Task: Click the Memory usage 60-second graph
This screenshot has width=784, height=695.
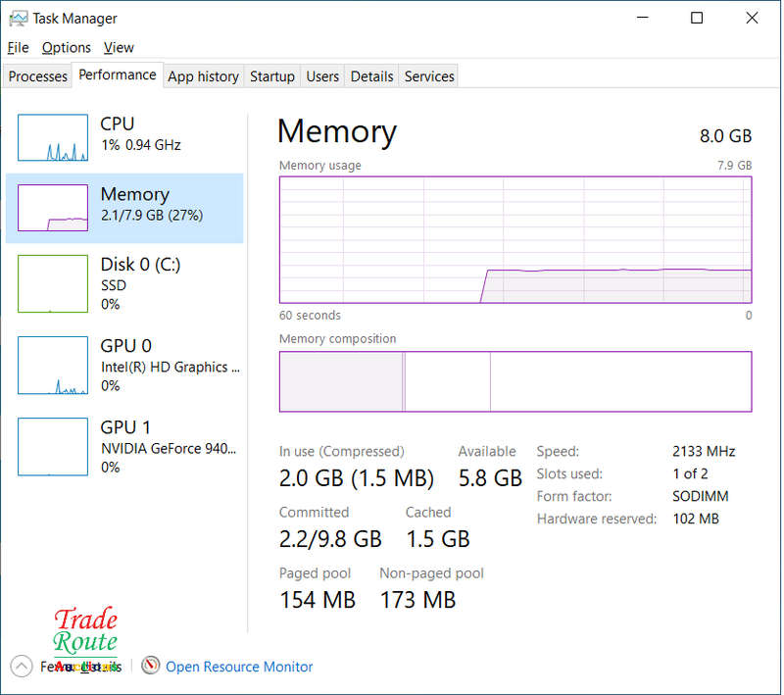Action: coord(515,239)
